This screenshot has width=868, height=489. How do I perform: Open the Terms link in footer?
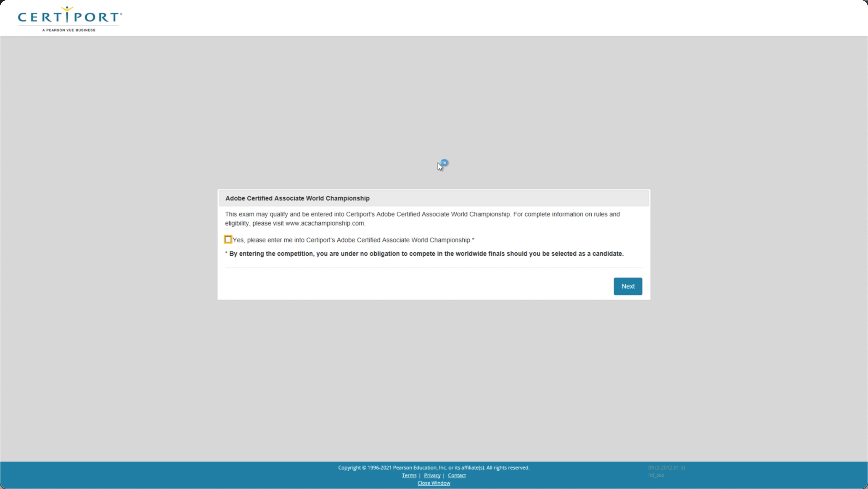(409, 475)
